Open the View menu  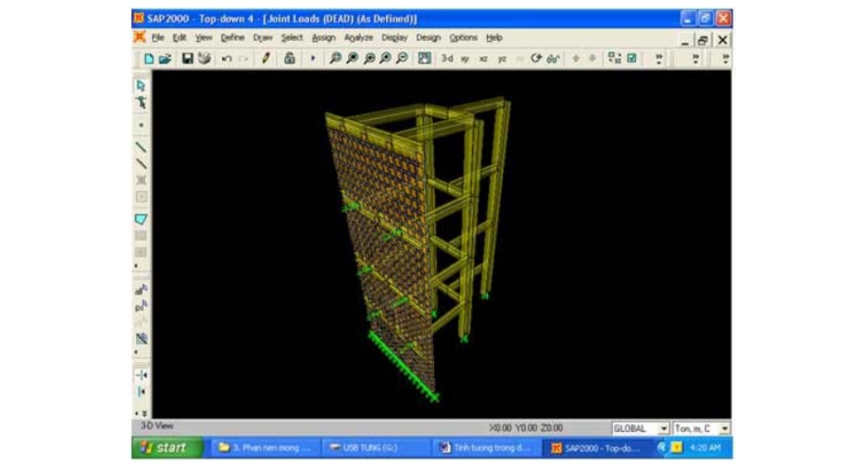[204, 37]
